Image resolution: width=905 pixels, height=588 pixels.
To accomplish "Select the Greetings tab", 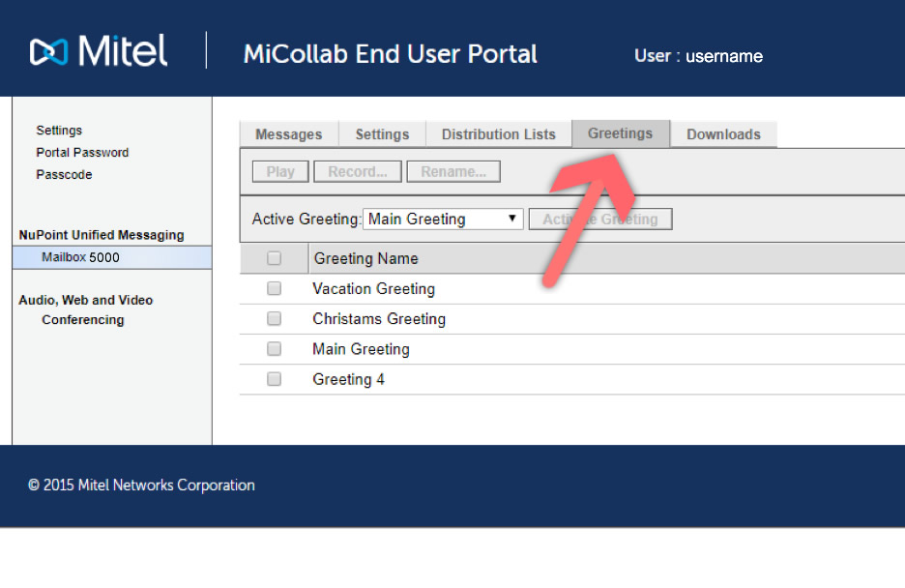I will [x=621, y=133].
